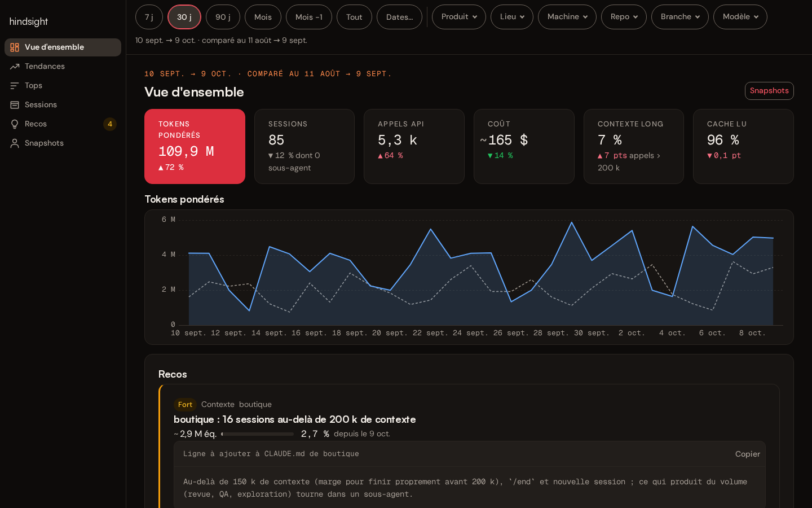812x508 pixels.
Task: Open the Lieu filter dropdown
Action: (512, 17)
